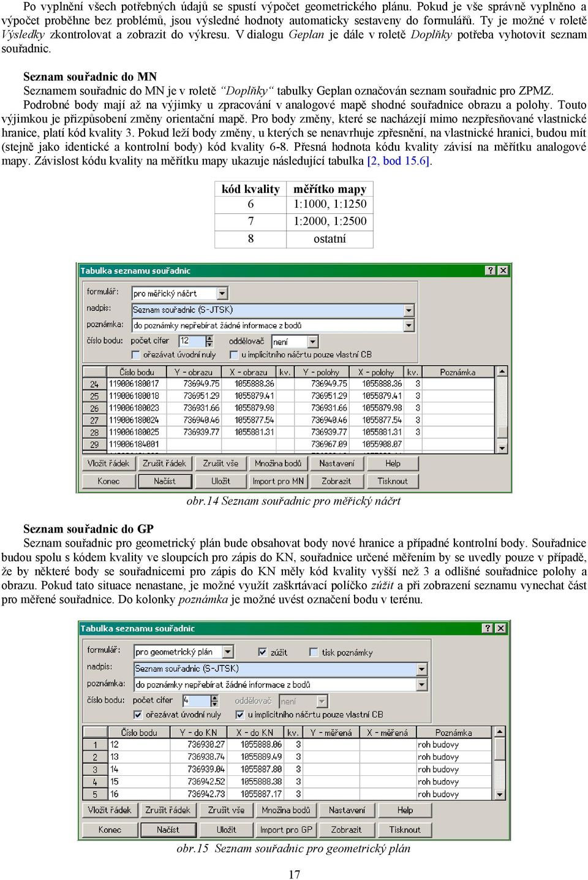Click 'Uložit' in geometrický plán dialog
Image resolution: width=588 pixels, height=880 pixels.
pos(226,830)
